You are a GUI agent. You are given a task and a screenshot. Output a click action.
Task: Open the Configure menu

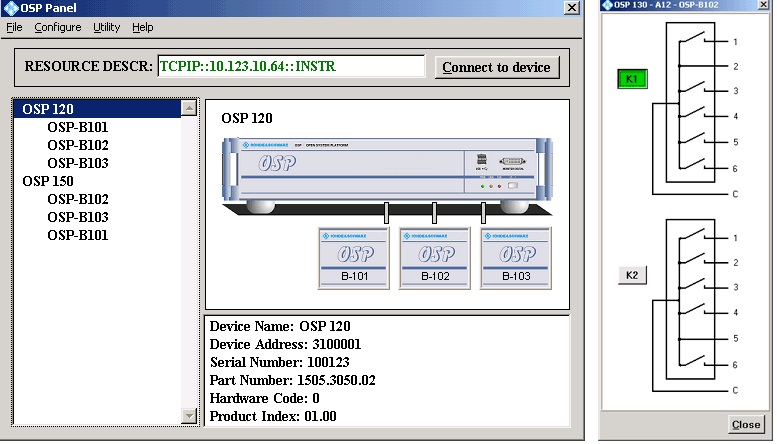click(x=57, y=27)
